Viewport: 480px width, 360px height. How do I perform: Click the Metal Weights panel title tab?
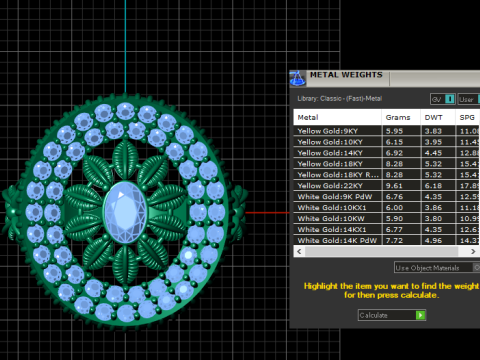coord(346,75)
